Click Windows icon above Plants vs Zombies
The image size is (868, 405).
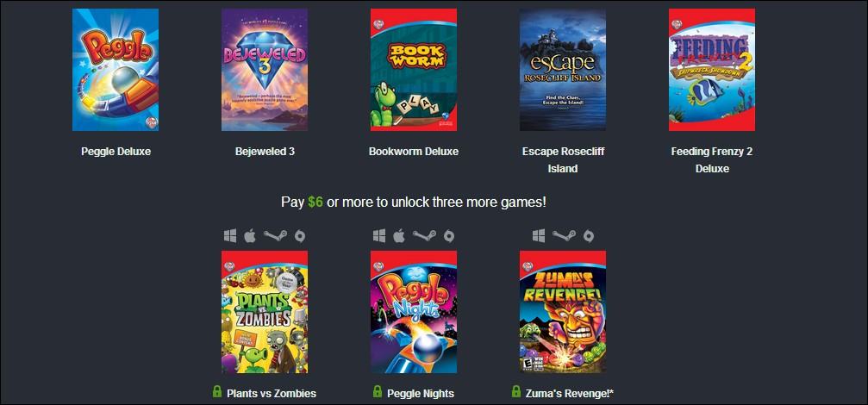230,236
